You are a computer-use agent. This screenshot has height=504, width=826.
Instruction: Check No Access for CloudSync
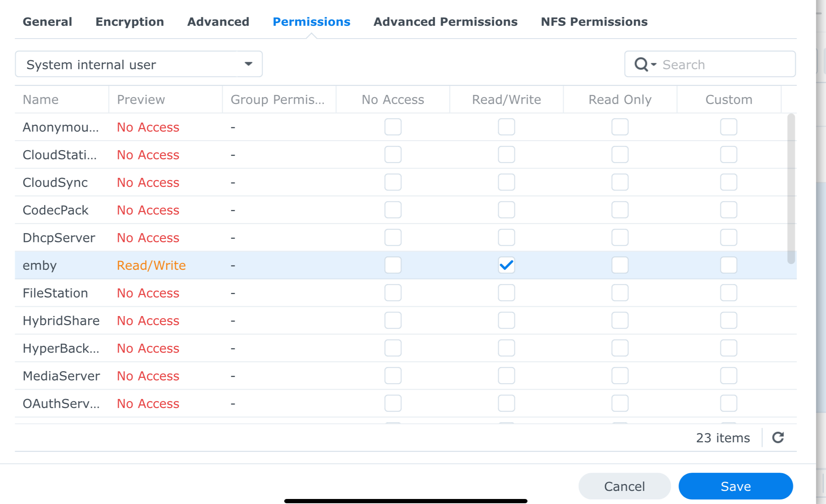(x=393, y=182)
